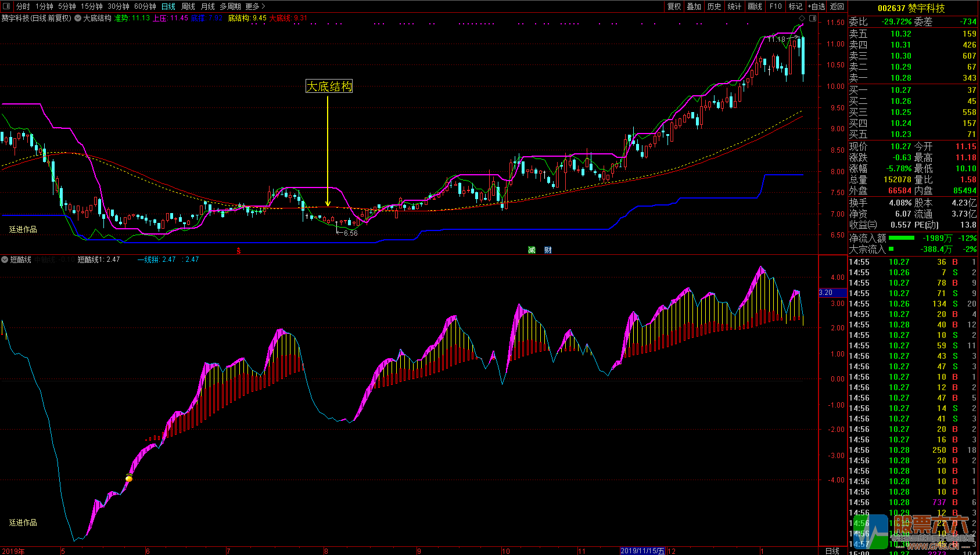
Task: Click the diamond marker icon above the chart
Action: click(x=802, y=19)
